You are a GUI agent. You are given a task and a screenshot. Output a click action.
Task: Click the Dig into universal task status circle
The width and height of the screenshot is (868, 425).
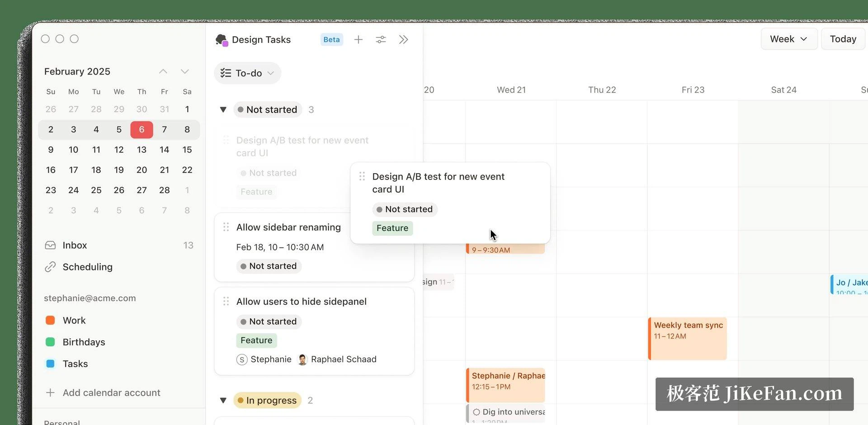(476, 412)
